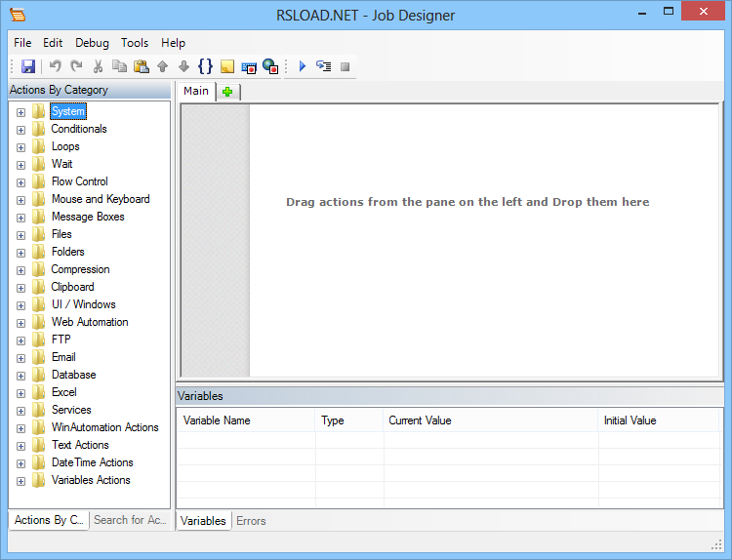732x560 pixels.
Task: Click the first empty Variable Name cell
Action: coord(246,440)
